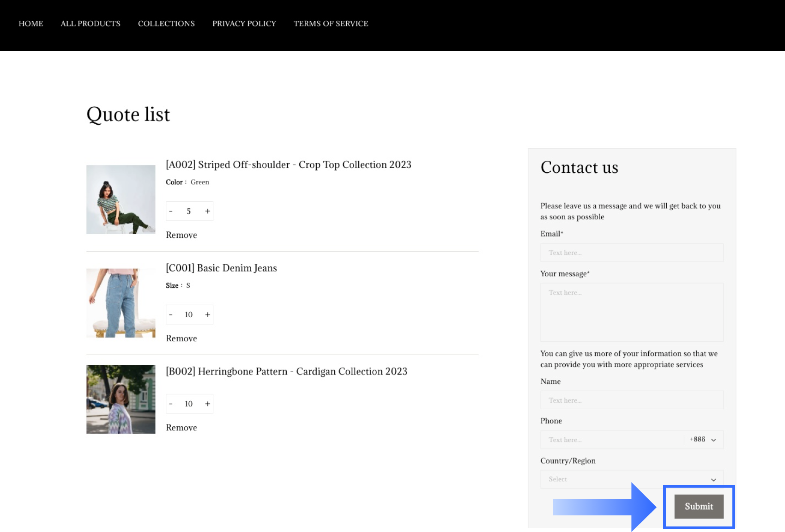The height and width of the screenshot is (532, 785).
Task: Focus the Your message text area
Action: pos(631,312)
